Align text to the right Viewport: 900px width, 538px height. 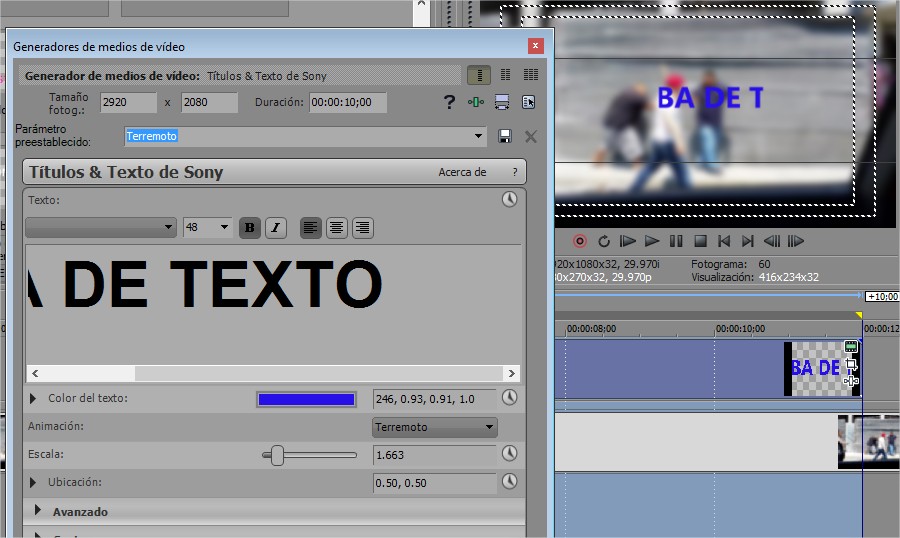[363, 228]
